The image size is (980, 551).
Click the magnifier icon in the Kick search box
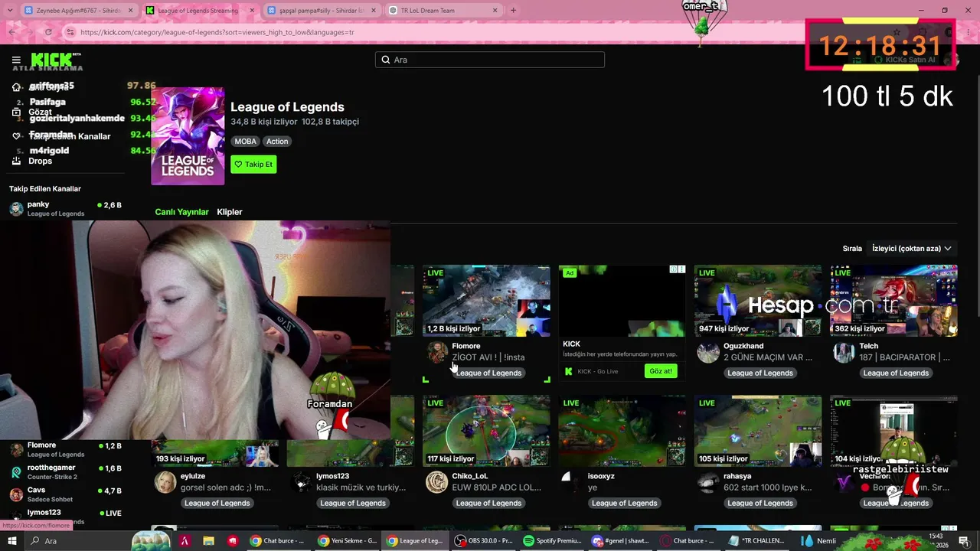386,60
